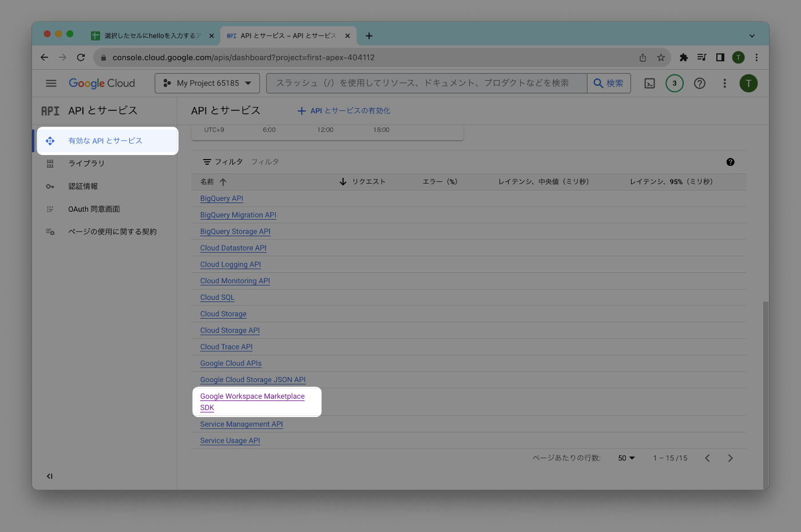Reload the current page
The width and height of the screenshot is (801, 532).
point(81,57)
